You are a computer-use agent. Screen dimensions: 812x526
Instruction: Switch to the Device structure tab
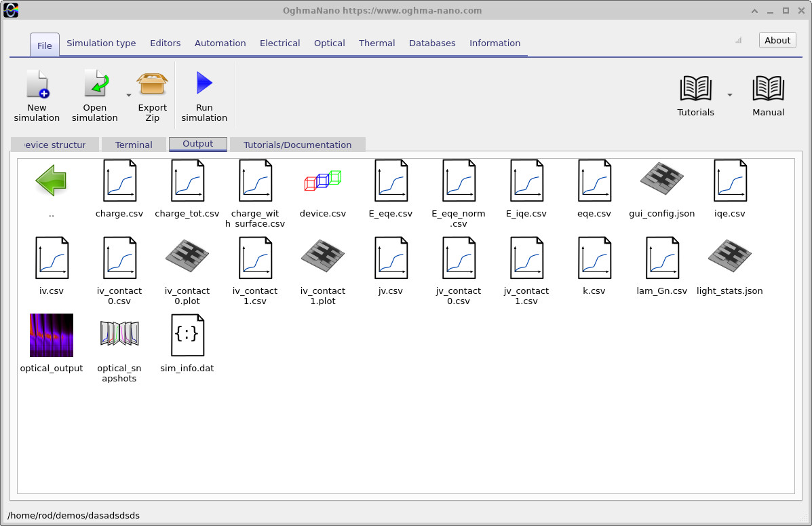click(55, 145)
